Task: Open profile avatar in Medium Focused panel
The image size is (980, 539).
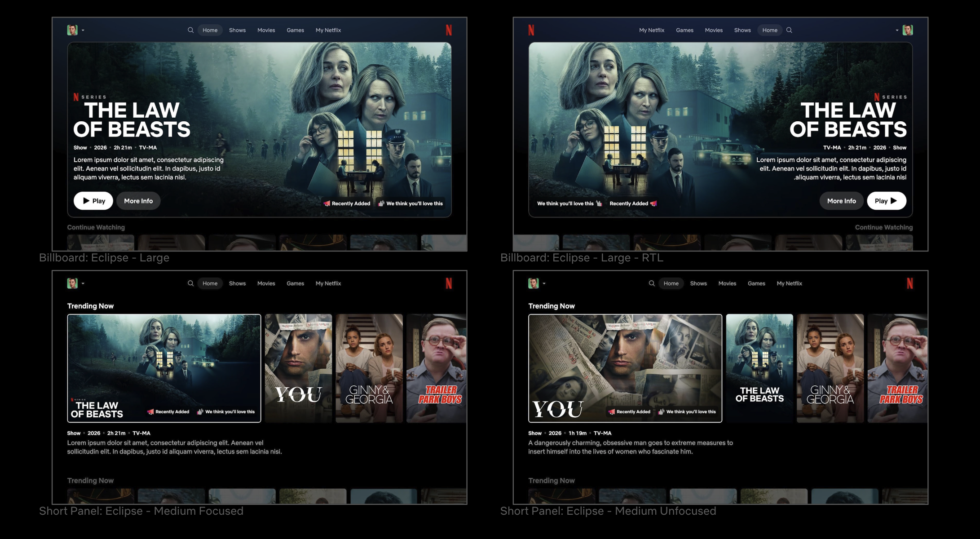Action: [x=72, y=283]
